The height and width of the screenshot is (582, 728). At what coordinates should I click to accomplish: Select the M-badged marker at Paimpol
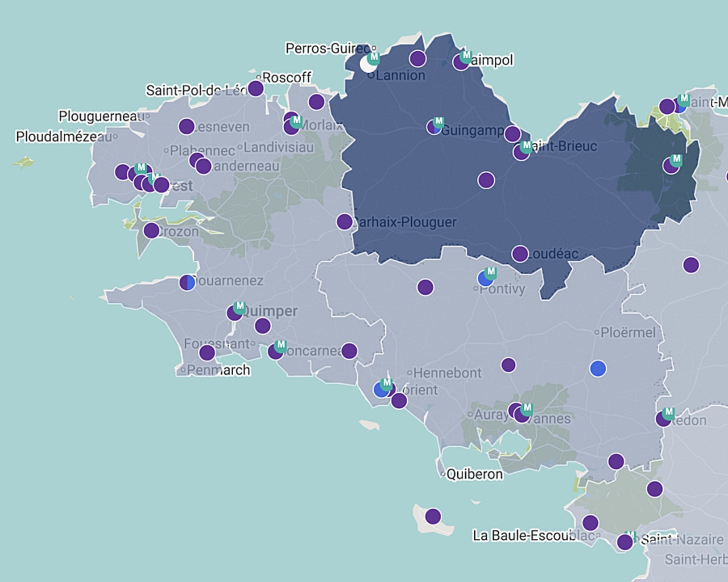[461, 61]
